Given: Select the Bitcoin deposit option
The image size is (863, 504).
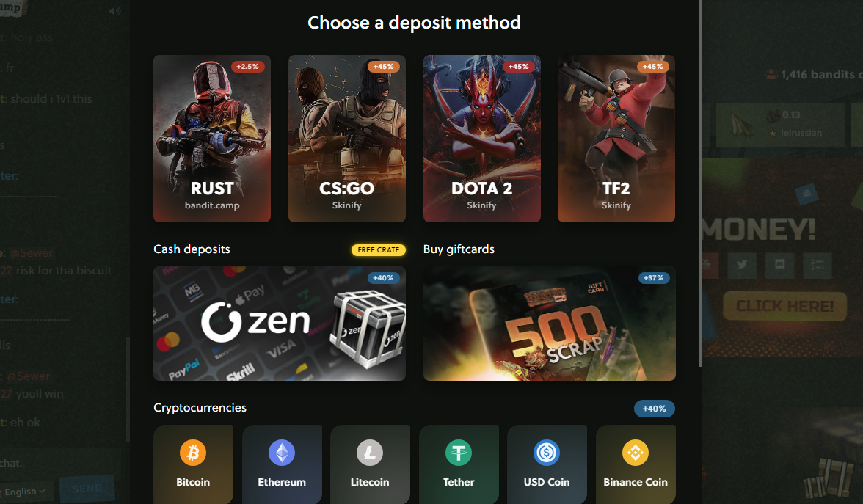Looking at the screenshot, I should coord(193,464).
